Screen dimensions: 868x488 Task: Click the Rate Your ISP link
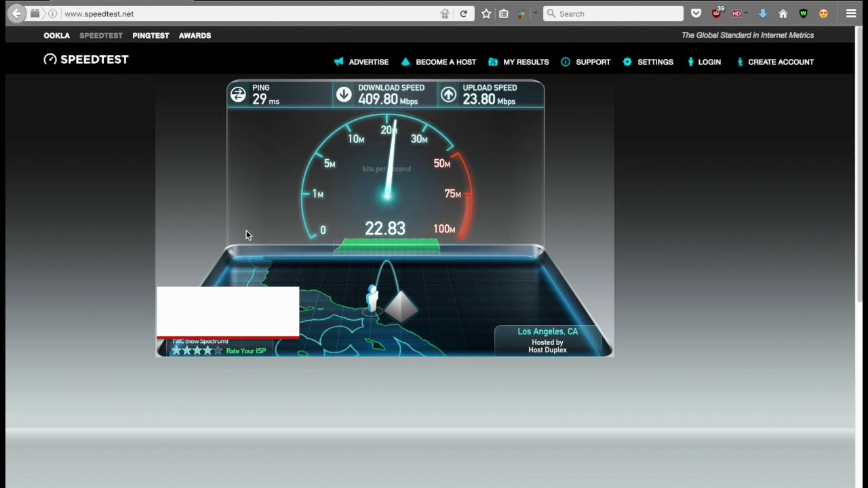coord(246,351)
